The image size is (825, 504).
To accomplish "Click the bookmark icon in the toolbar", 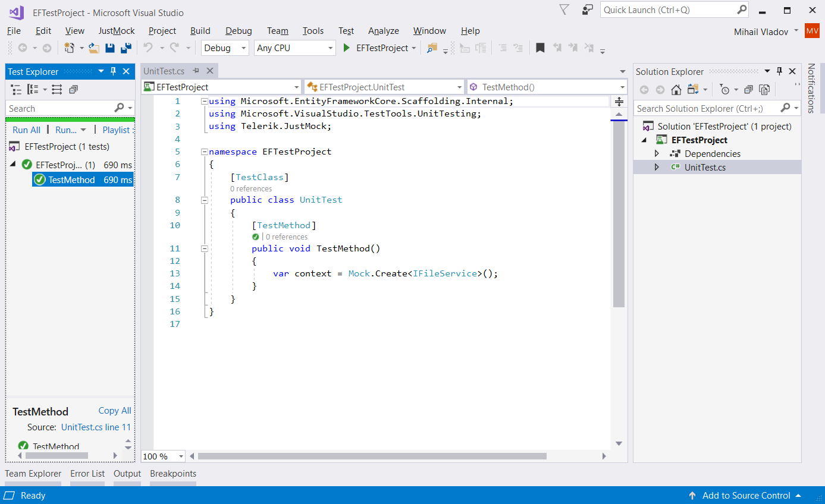I will click(x=540, y=48).
